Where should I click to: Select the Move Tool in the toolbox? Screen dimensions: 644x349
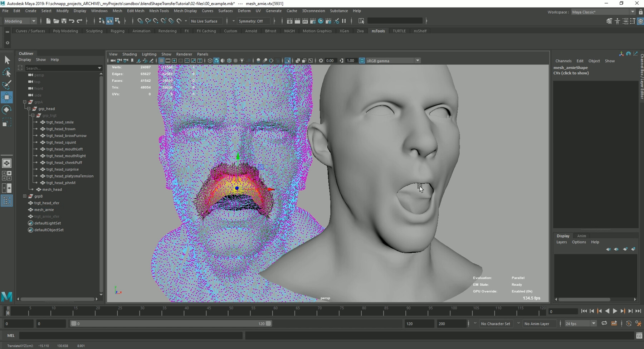coord(6,97)
